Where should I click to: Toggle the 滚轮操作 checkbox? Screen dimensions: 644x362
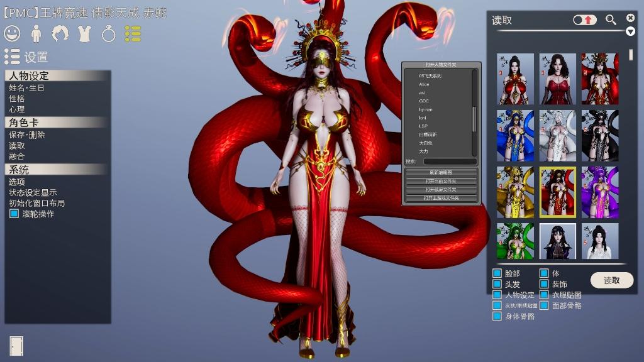click(x=14, y=214)
